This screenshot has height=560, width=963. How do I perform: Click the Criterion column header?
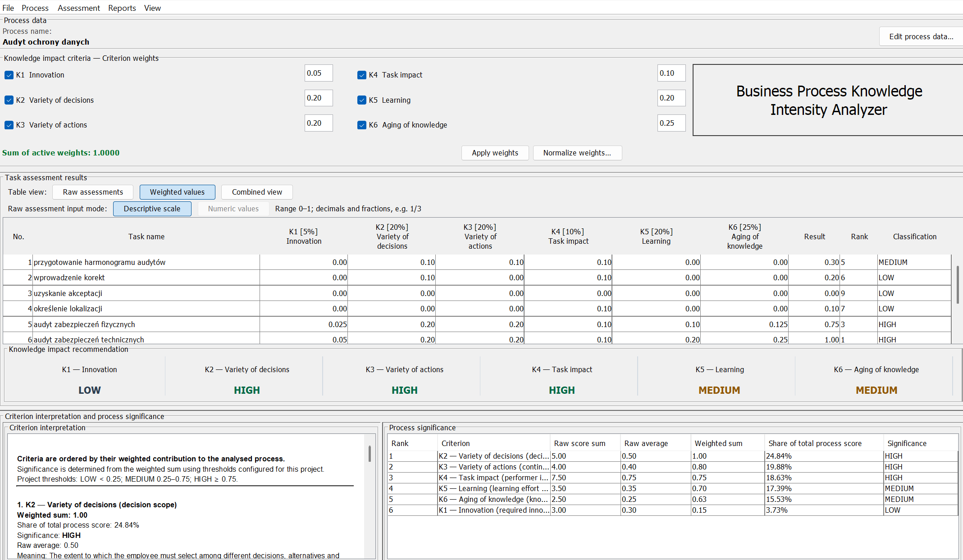[x=494, y=443]
